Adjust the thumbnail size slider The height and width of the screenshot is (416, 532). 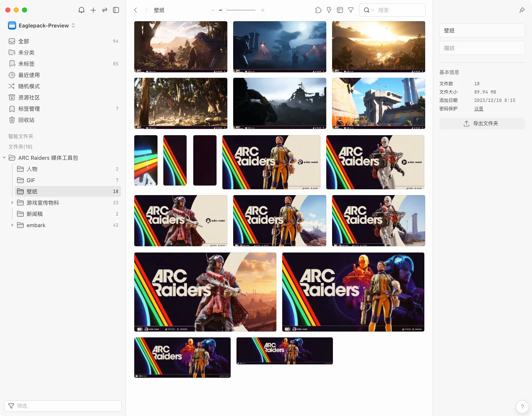[x=238, y=10]
